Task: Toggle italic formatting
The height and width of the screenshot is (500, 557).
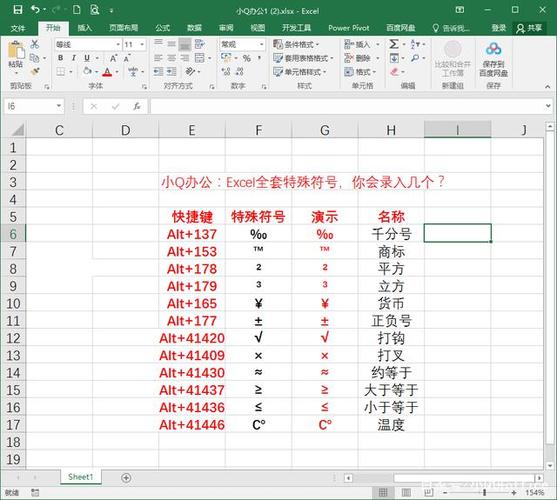Action: (x=73, y=58)
